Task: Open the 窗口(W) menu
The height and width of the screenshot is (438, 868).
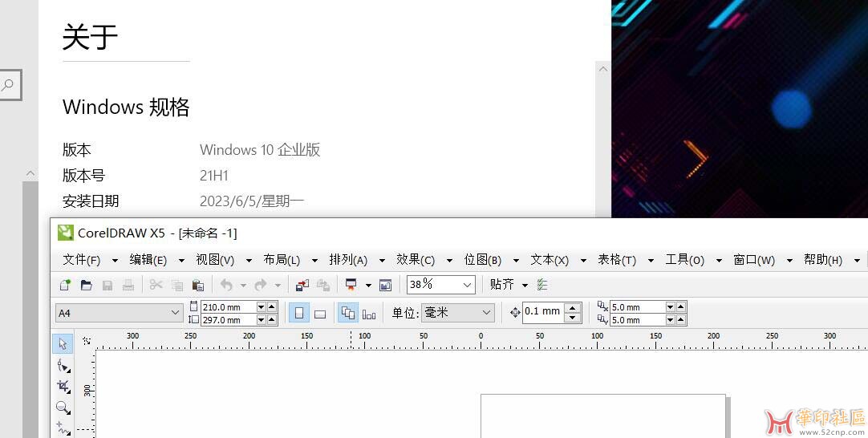Action: (754, 260)
